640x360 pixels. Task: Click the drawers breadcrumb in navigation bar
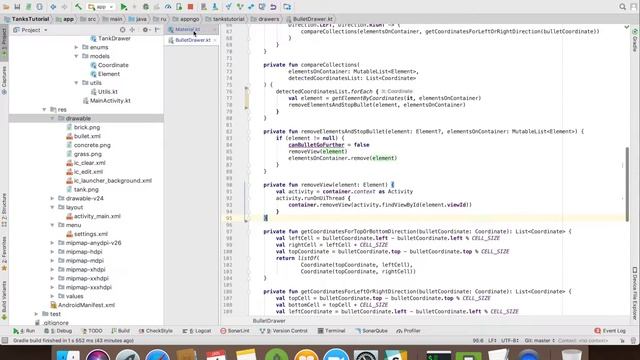[265, 19]
